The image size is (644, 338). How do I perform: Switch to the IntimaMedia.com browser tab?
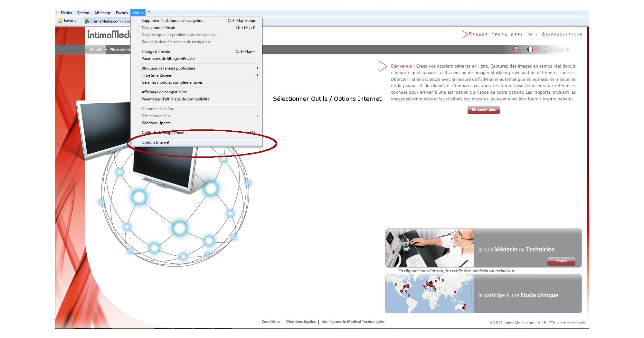pyautogui.click(x=107, y=21)
